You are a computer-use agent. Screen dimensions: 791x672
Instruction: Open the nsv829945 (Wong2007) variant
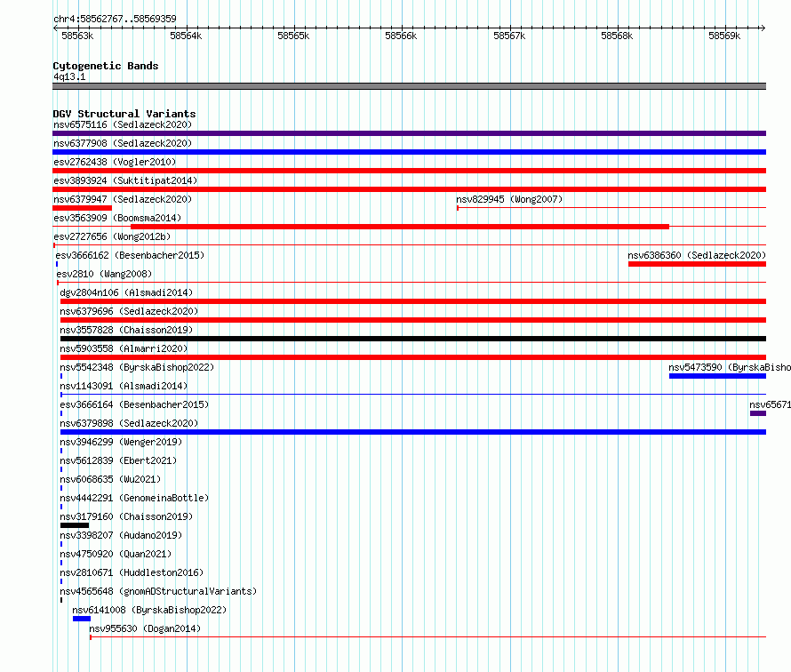509,199
